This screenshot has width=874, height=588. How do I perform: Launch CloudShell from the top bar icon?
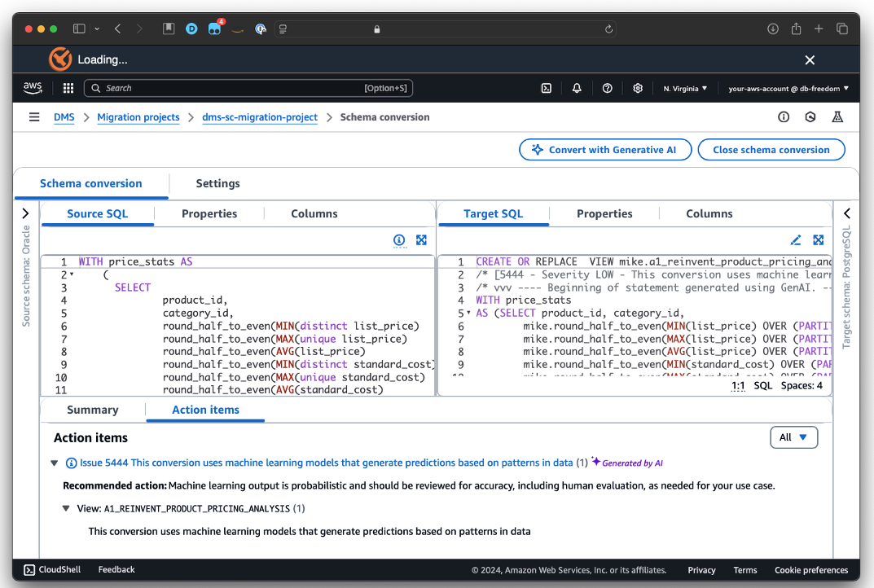point(547,88)
